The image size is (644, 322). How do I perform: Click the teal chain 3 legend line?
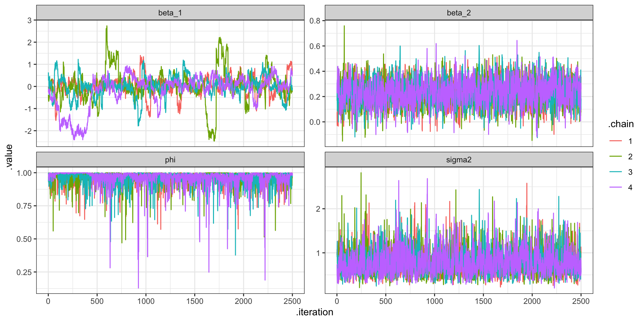pos(615,172)
